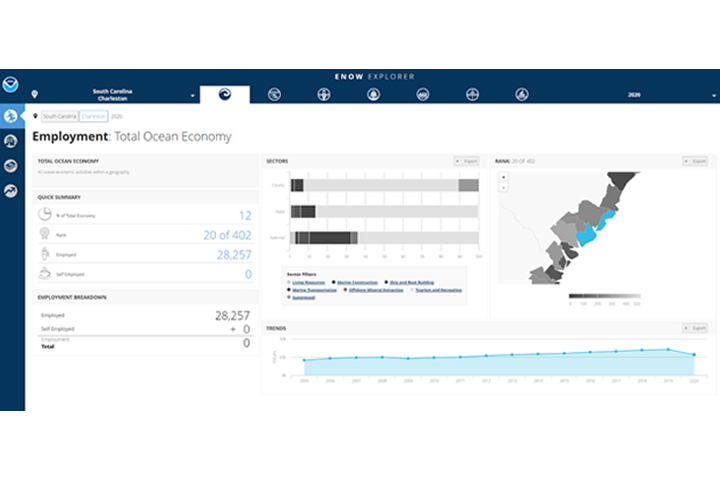Zoom in on the map

(x=504, y=177)
